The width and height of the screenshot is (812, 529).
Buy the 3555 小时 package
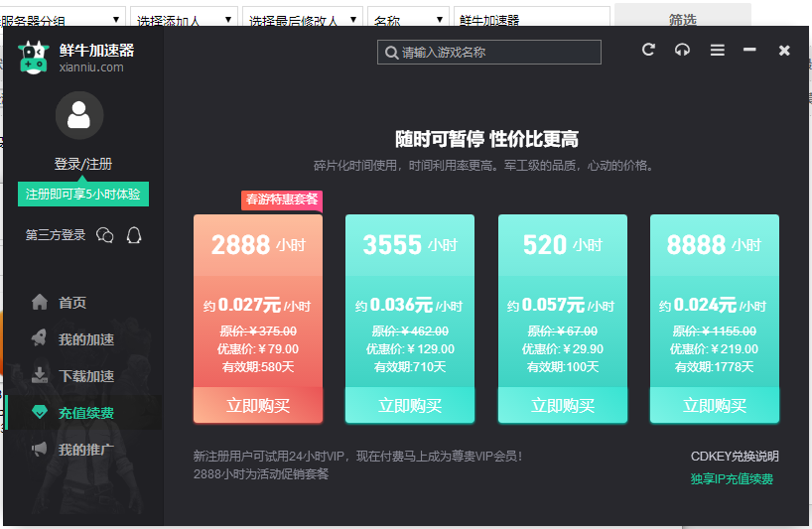pyautogui.click(x=410, y=405)
